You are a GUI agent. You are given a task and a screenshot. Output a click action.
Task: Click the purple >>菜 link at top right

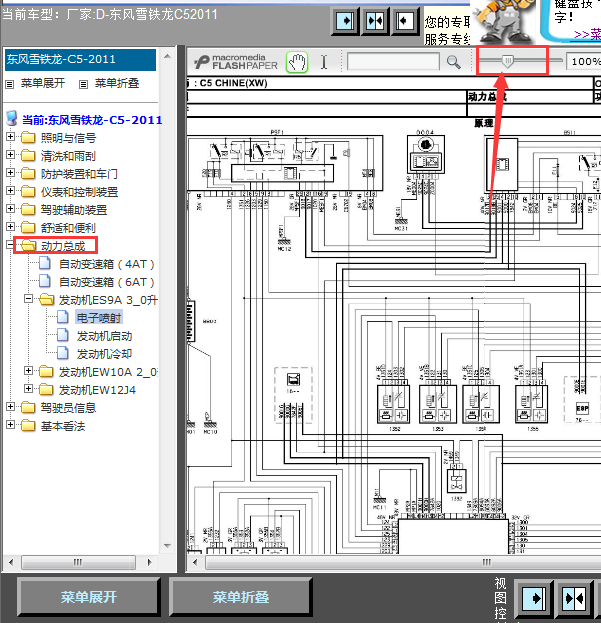[587, 34]
